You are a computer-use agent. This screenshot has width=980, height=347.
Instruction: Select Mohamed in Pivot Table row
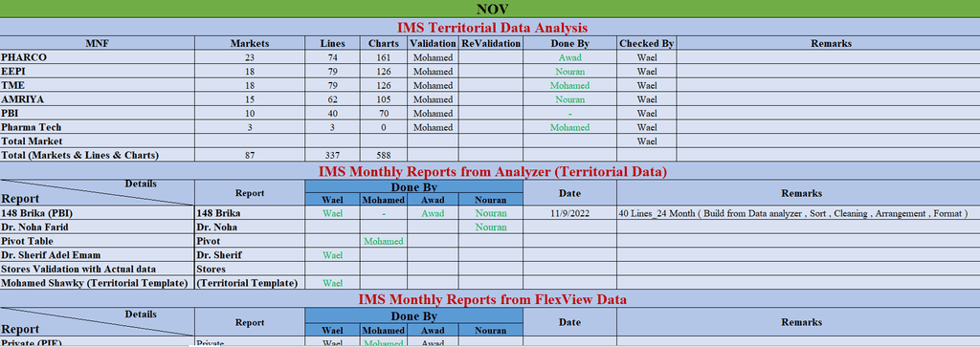click(x=384, y=241)
